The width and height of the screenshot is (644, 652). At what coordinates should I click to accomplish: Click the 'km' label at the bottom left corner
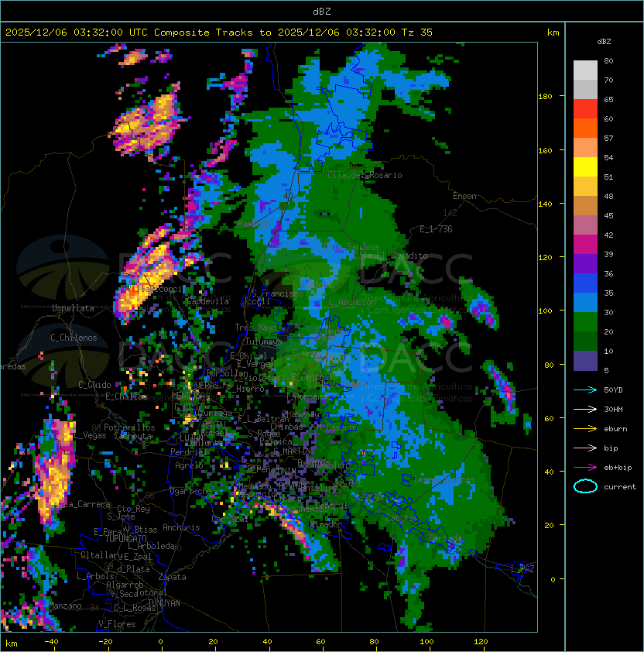[x=12, y=643]
